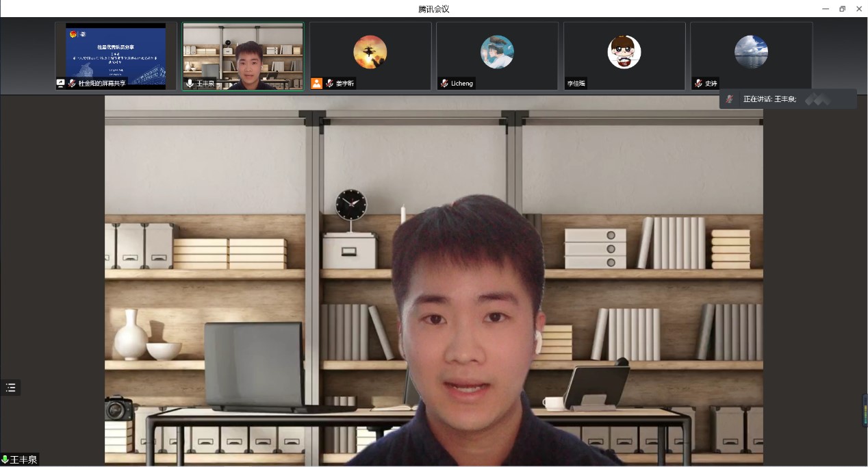Restore down the 腾讯会议 window
The image size is (868, 467).
pyautogui.click(x=842, y=9)
